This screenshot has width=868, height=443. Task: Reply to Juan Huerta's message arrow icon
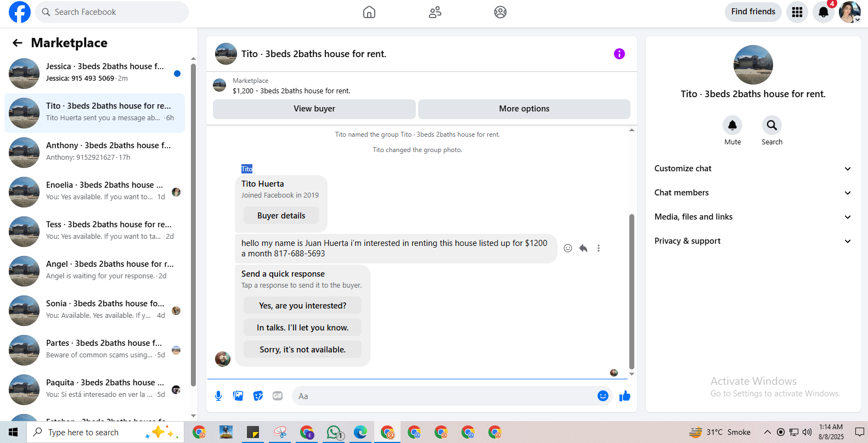pyautogui.click(x=583, y=248)
